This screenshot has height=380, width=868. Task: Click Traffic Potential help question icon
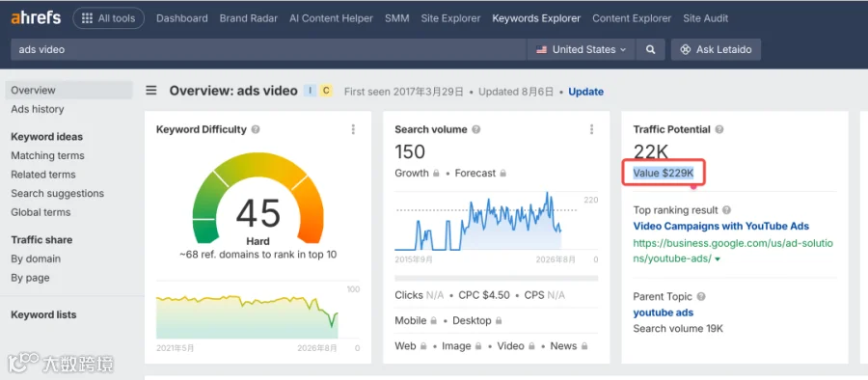719,129
